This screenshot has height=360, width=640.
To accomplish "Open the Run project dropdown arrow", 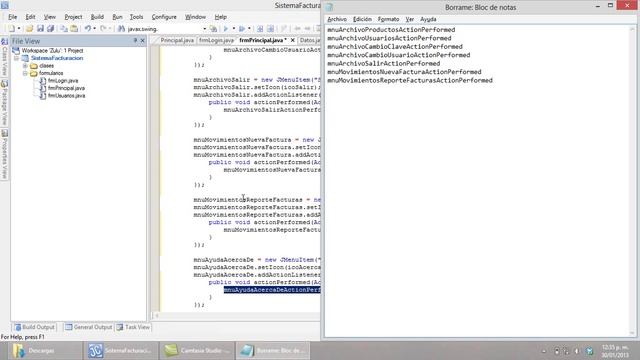I will [234, 29].
